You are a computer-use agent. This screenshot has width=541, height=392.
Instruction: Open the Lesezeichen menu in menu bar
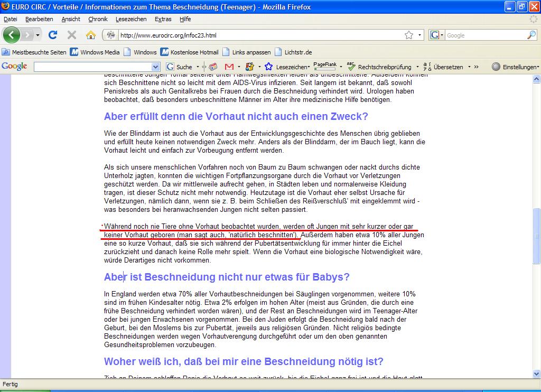coord(131,19)
